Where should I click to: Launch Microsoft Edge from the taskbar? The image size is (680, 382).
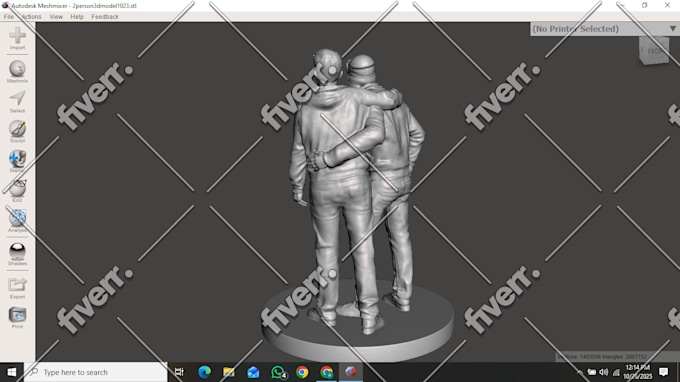(x=204, y=372)
